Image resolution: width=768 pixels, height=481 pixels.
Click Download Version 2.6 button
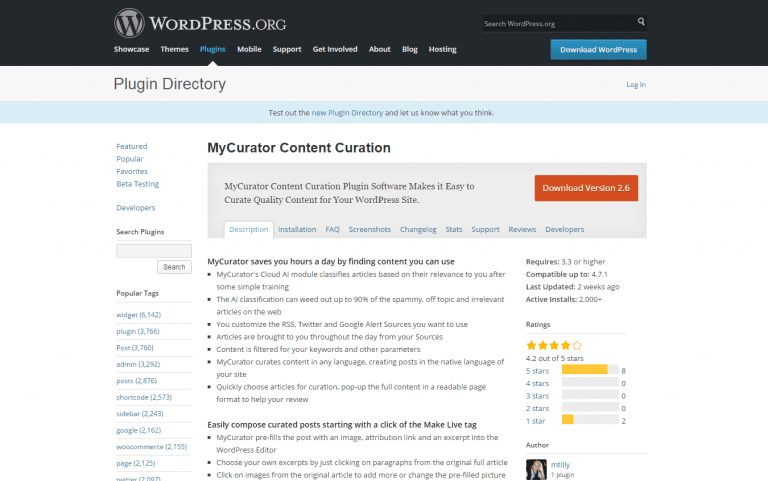[586, 187]
